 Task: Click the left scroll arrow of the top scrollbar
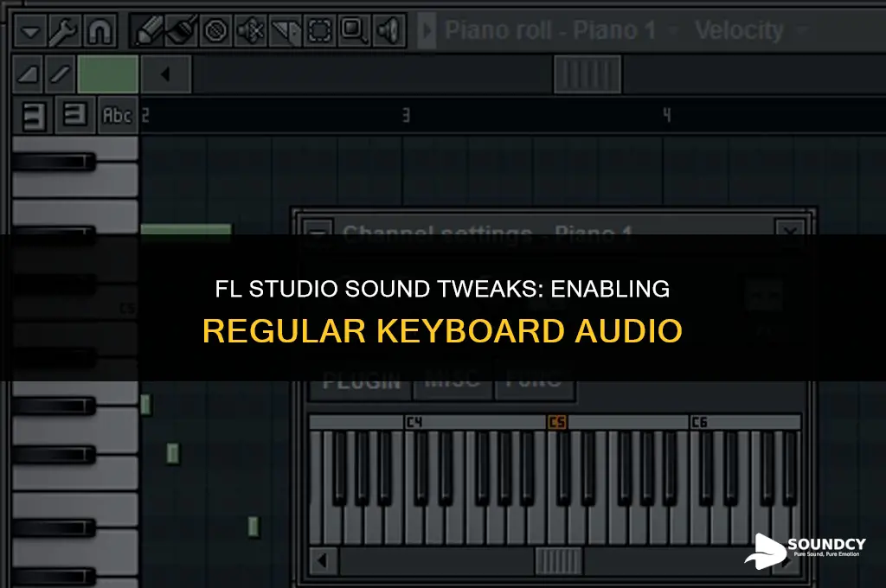click(x=166, y=74)
